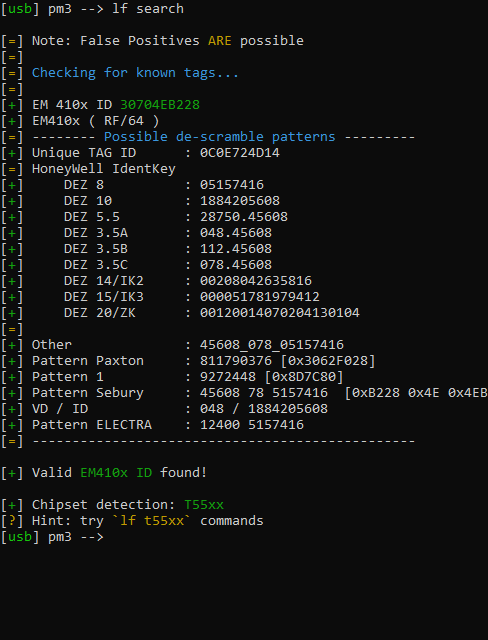Click the 'Pattern Sebury' label

(87, 393)
